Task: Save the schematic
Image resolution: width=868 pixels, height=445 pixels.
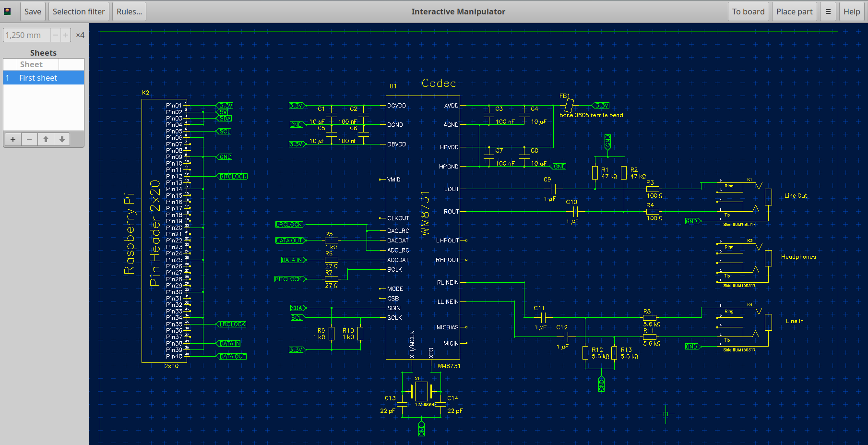Action: click(33, 12)
